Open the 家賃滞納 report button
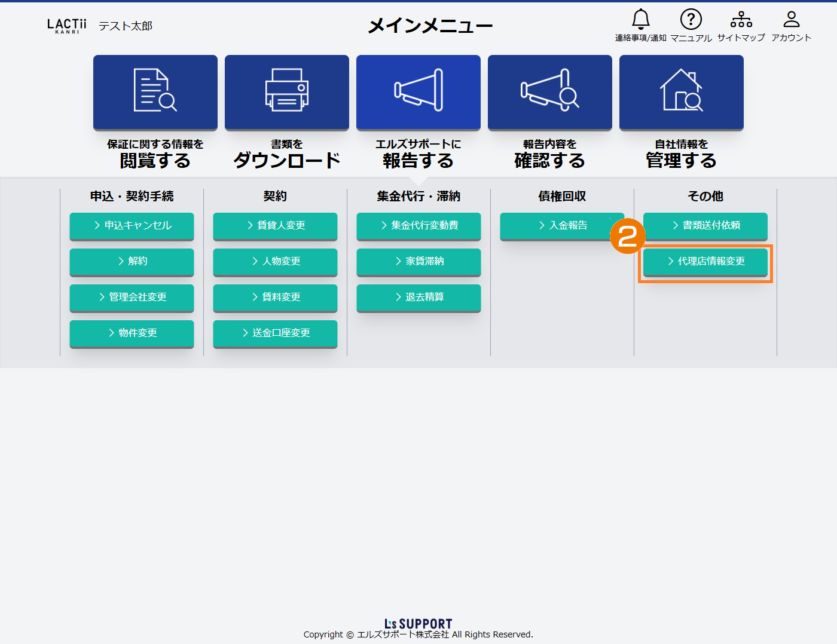 click(418, 262)
